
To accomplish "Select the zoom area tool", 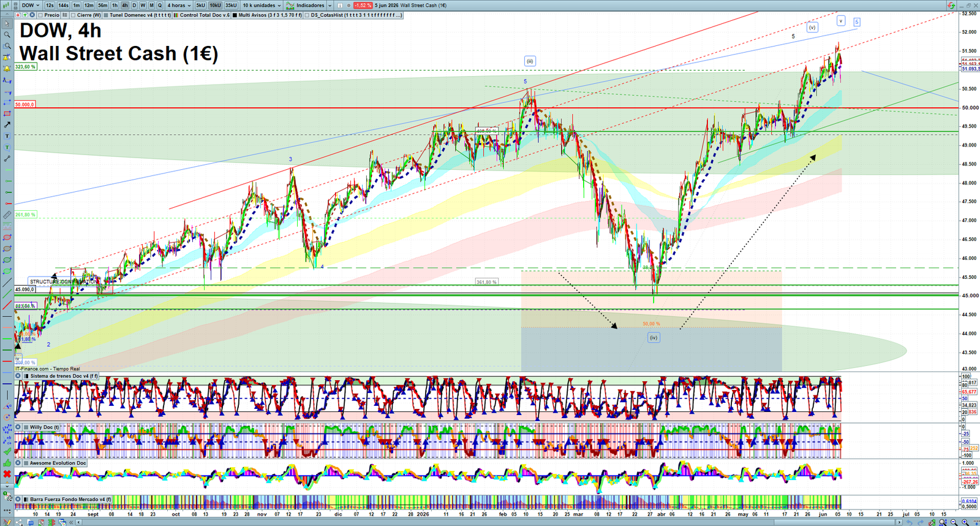I will tap(7, 46).
